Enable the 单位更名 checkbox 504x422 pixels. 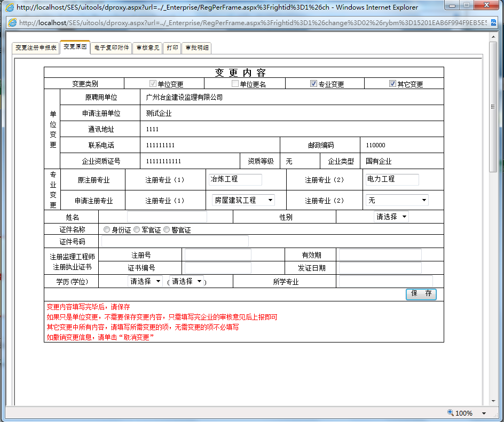[x=234, y=83]
